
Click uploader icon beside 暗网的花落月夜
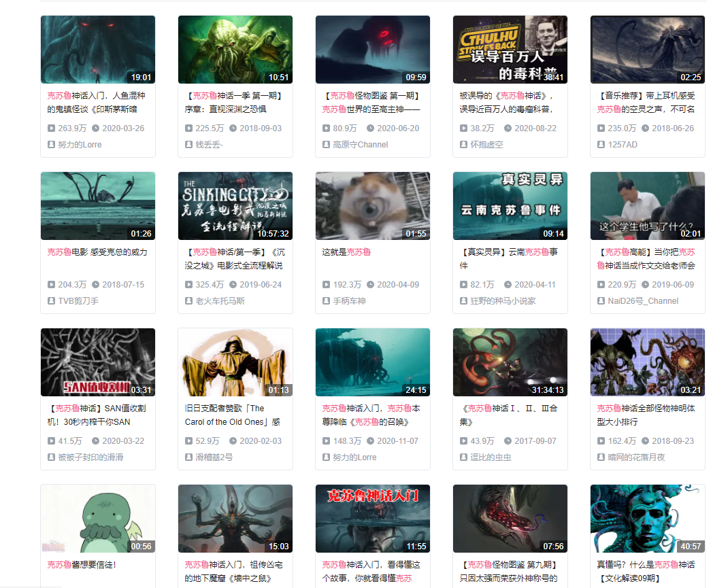601,457
